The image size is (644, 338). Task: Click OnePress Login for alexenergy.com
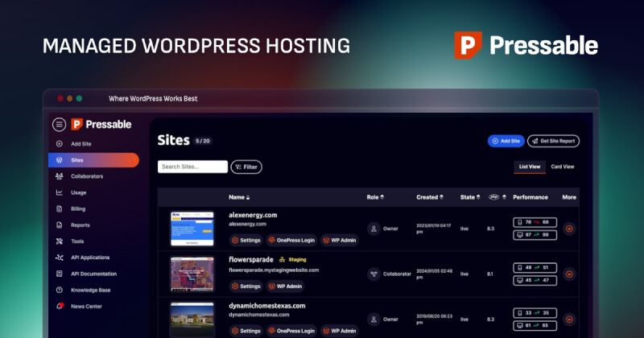291,241
